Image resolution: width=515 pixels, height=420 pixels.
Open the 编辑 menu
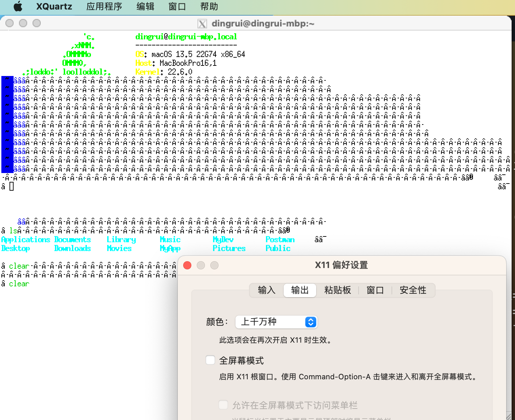point(145,6)
